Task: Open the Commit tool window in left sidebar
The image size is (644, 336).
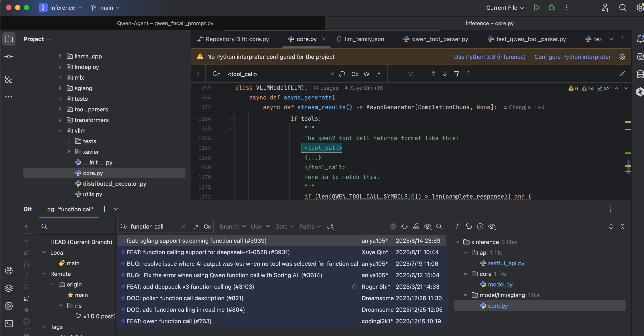Action: pos(9,57)
